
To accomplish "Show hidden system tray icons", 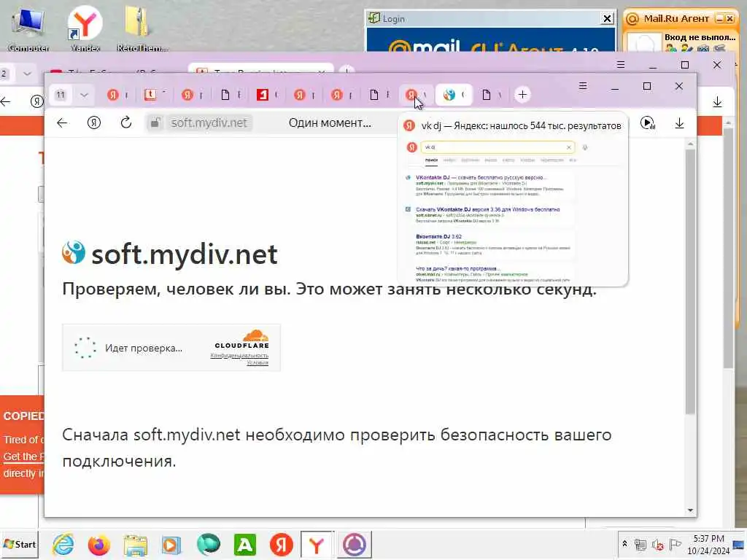I will [x=624, y=543].
